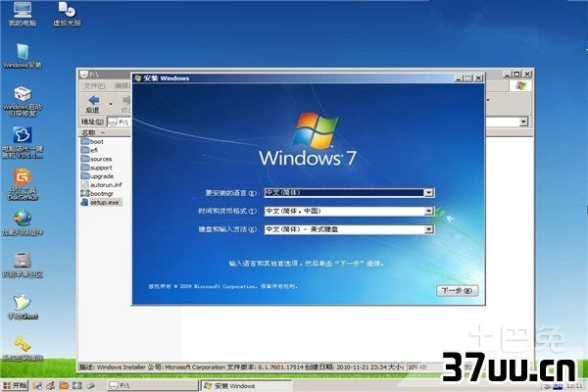This screenshot has height=392, width=588.
Task: Close the 安装 Windows dialog
Action: (478, 78)
